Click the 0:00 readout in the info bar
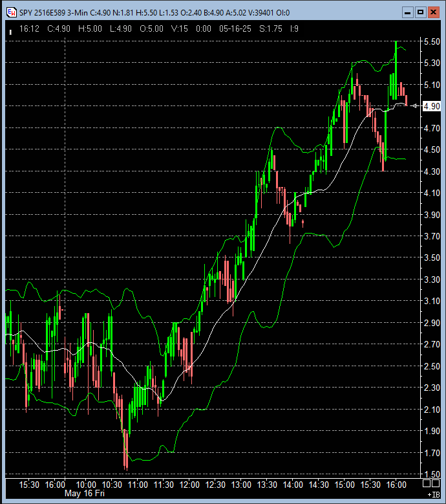The width and height of the screenshot is (446, 504). tap(204, 29)
